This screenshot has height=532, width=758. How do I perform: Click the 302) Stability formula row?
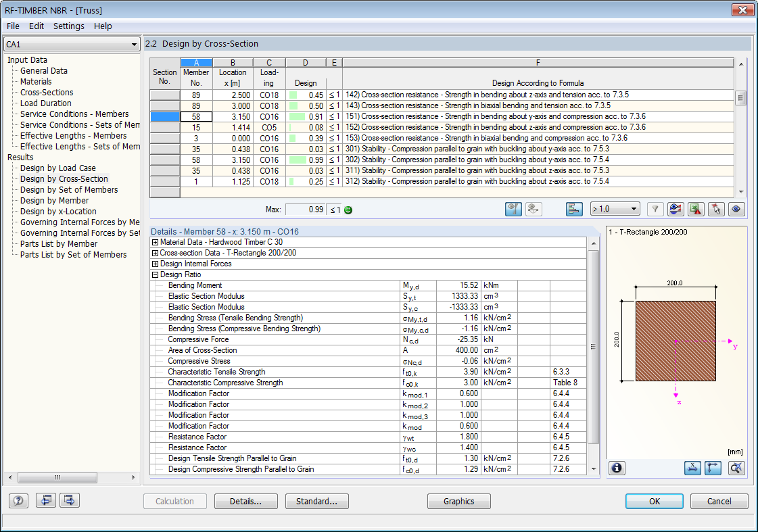(538, 160)
